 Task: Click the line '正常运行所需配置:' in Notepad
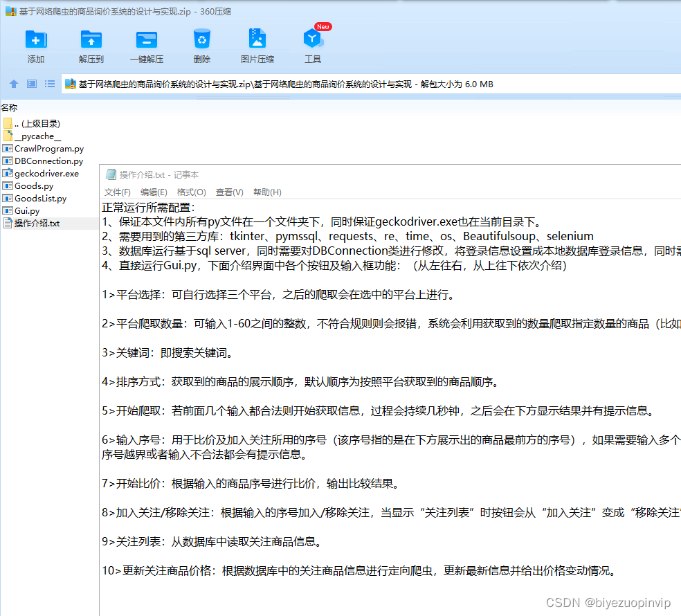[x=148, y=207]
